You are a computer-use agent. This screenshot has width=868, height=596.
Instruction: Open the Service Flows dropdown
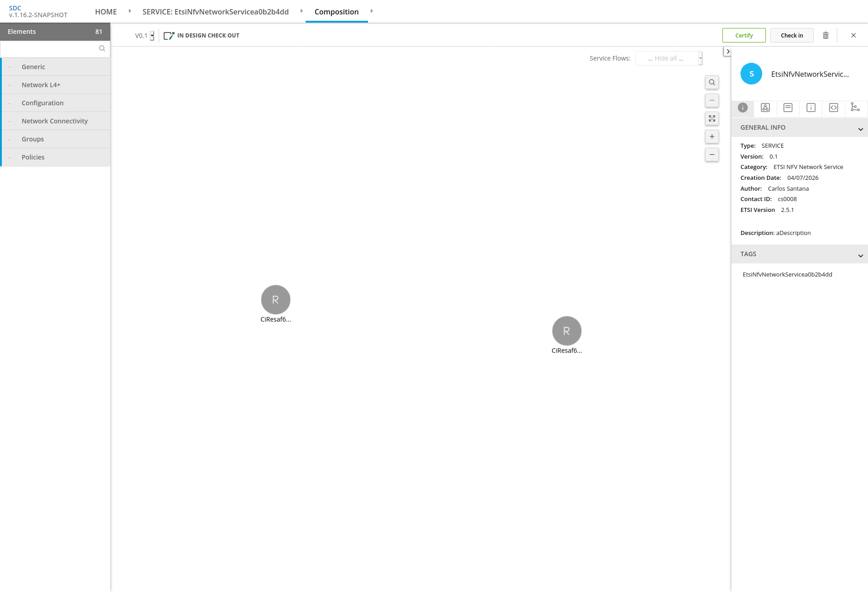point(668,58)
